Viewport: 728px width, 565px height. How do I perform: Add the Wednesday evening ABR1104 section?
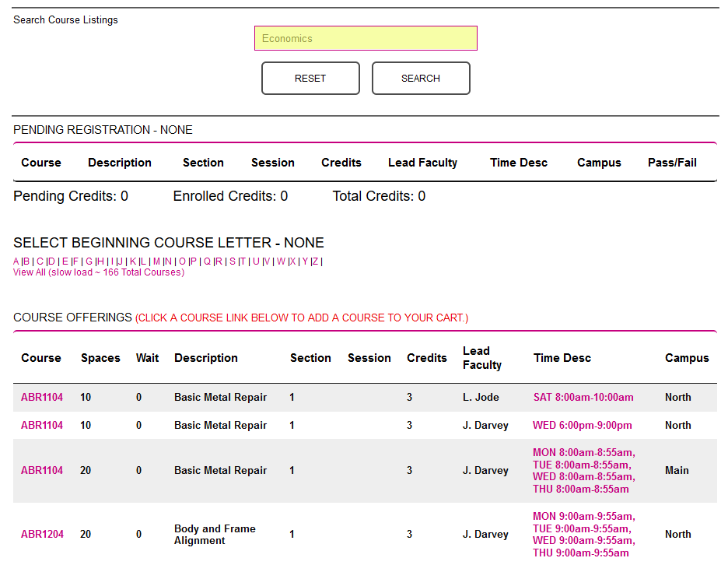coord(41,425)
